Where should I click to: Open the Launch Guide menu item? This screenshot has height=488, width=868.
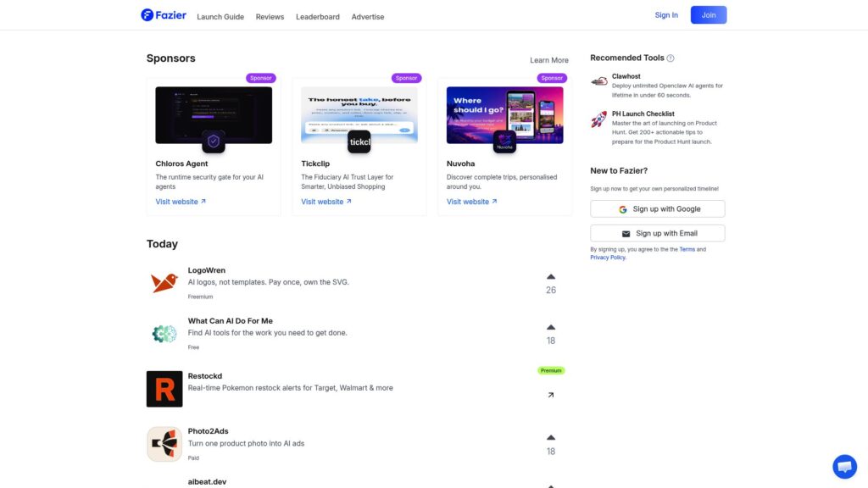click(x=220, y=17)
